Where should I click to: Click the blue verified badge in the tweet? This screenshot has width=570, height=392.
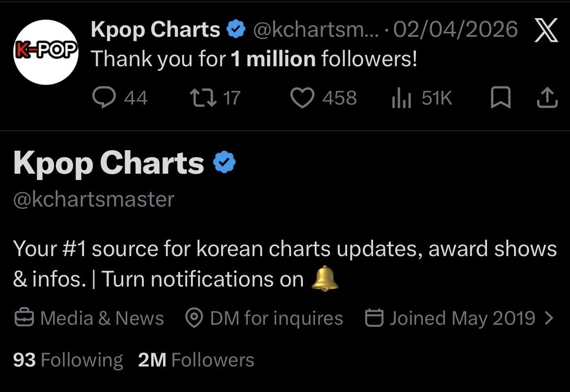click(x=236, y=29)
